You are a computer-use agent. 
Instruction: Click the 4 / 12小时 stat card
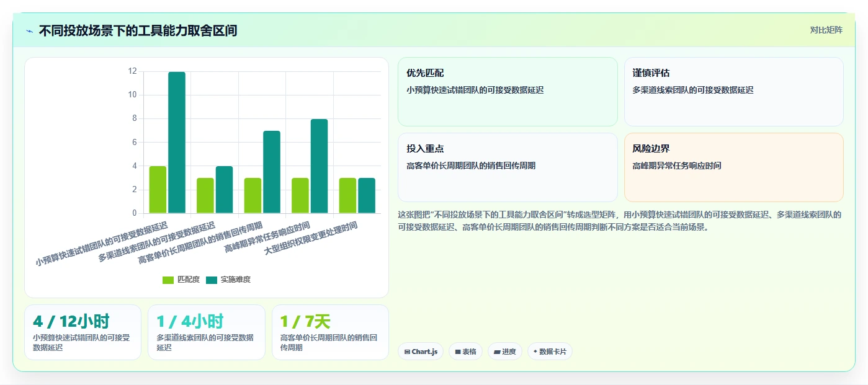(x=83, y=332)
